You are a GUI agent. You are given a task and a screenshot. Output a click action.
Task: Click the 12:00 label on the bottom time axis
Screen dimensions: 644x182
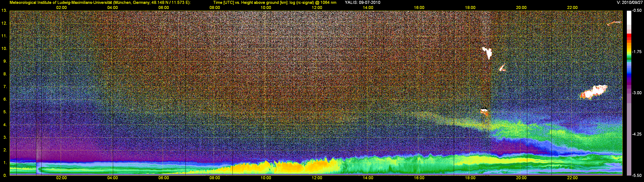[x=317, y=178]
